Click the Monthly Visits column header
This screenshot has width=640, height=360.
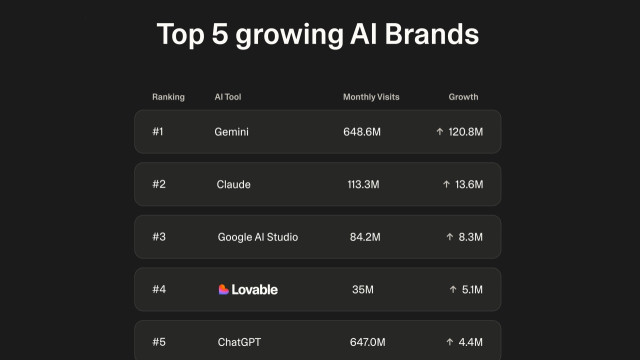pos(371,97)
